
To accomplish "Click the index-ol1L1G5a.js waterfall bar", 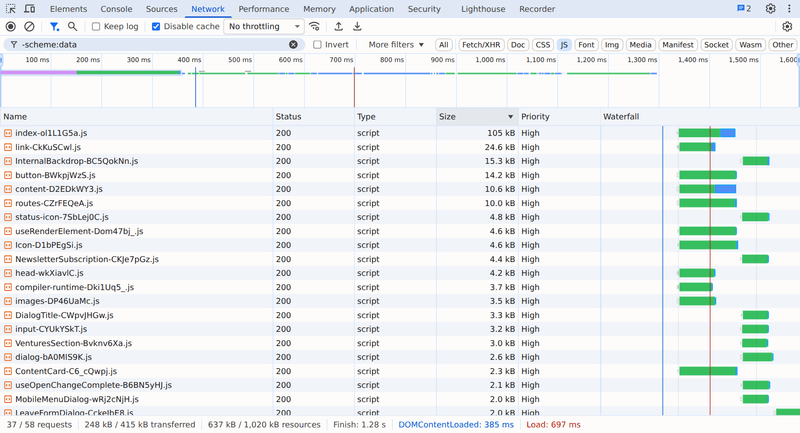I will point(707,133).
